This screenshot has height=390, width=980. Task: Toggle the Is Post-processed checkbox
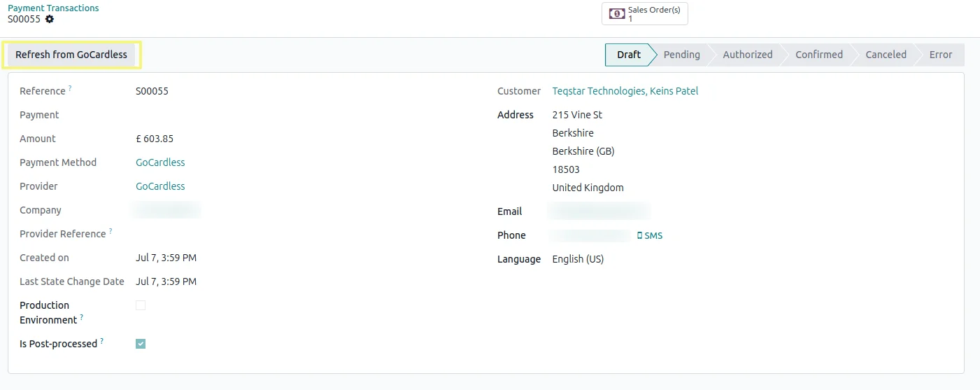pyautogui.click(x=141, y=344)
